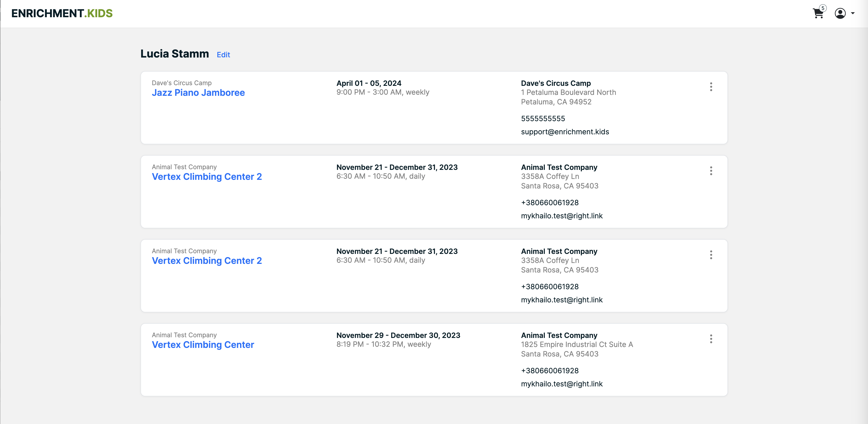Image resolution: width=868 pixels, height=424 pixels.
Task: Click November 29 - December 30, 2023 date
Action: tap(398, 335)
